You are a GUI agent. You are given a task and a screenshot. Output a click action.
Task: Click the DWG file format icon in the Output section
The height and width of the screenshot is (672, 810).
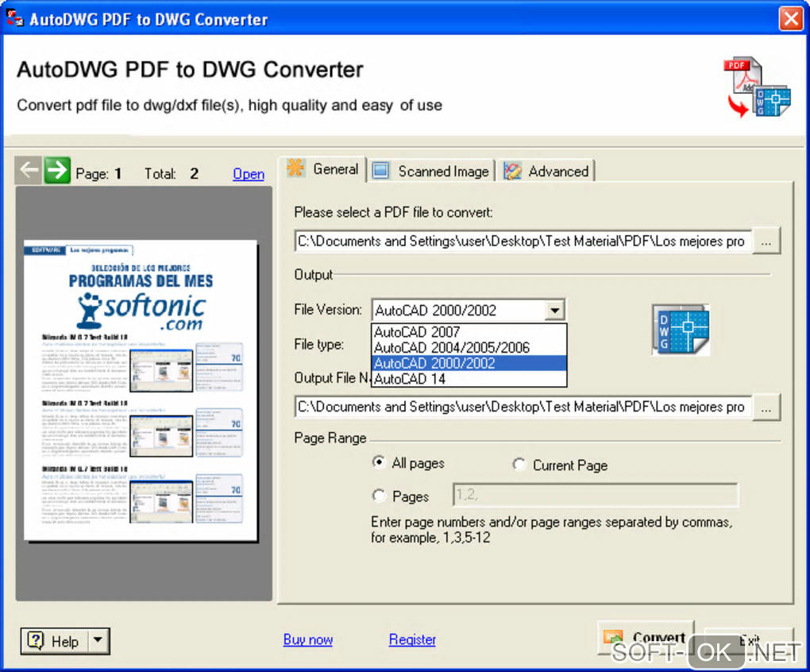point(681,330)
